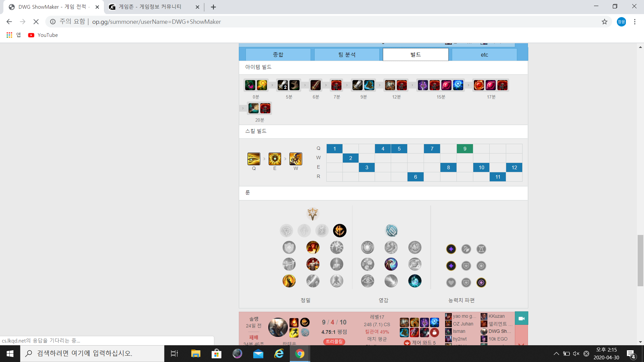This screenshot has width=644, height=362.
Task: Bookmark this page with the star icon
Action: pos(604,22)
